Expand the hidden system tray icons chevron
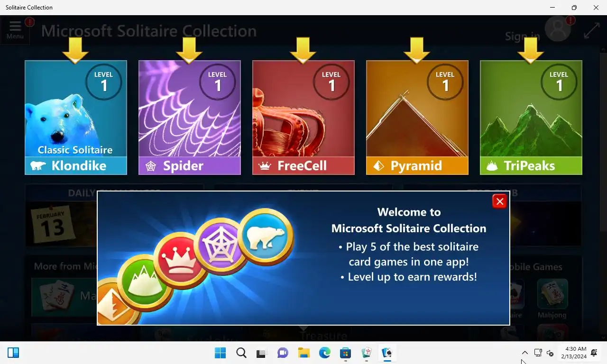Image resolution: width=607 pixels, height=364 pixels. [x=524, y=353]
